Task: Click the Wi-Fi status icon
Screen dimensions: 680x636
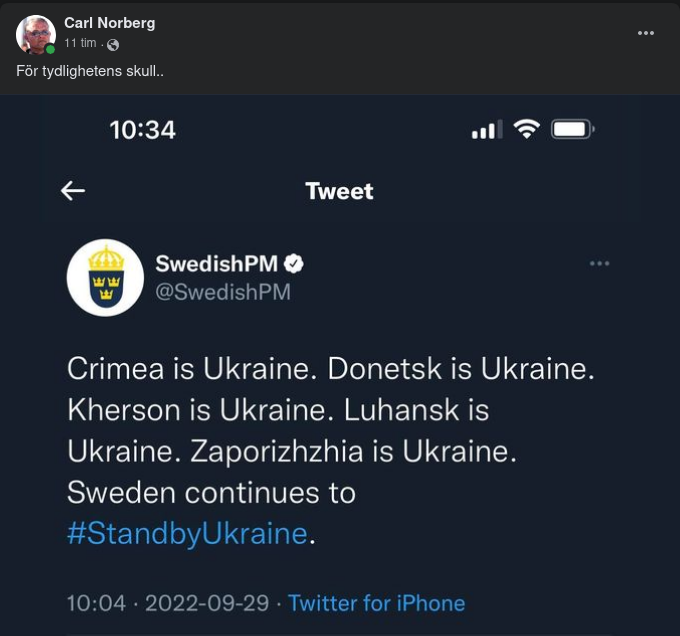Action: tap(526, 129)
